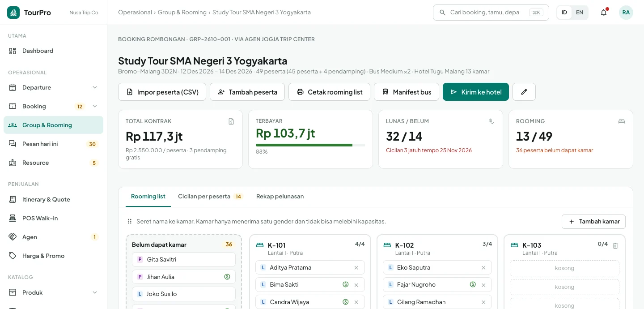The height and width of the screenshot is (309, 644).
Task: Select Joko Susilo in unassigned list
Action: click(184, 294)
